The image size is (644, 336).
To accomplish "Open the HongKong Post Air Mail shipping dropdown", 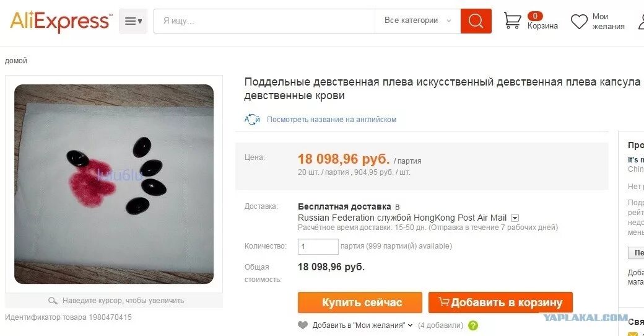I will [x=515, y=218].
